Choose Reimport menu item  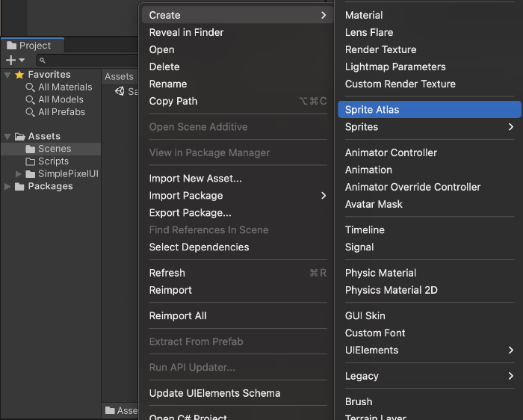pos(237,290)
